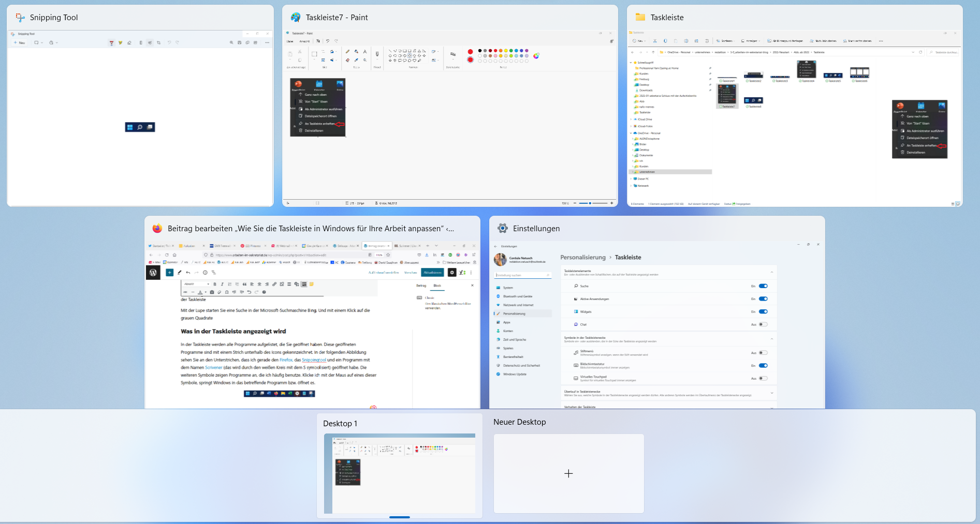This screenshot has height=524, width=980.
Task: Collapse Symbole in der Taskleistenecke section
Action: [771, 339]
